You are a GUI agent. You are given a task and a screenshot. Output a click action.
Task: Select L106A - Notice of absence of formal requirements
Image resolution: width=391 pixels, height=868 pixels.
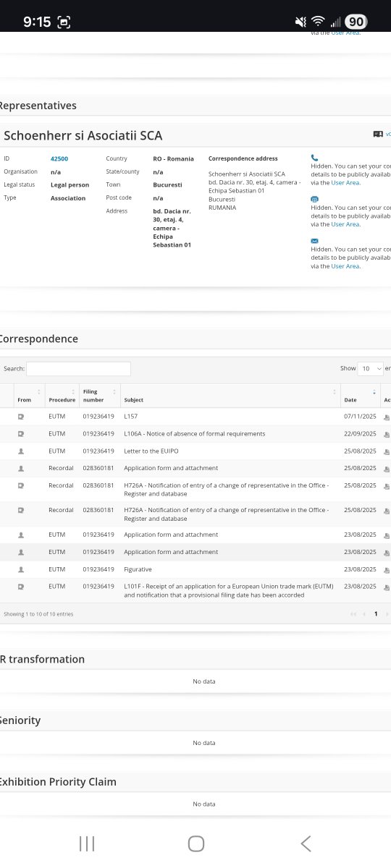pyautogui.click(x=195, y=434)
